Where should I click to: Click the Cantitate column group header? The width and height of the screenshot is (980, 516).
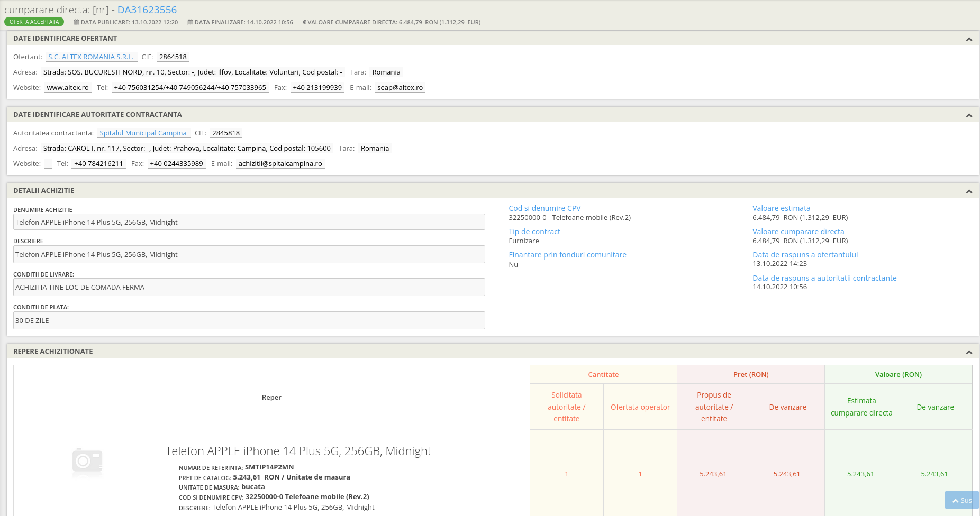point(603,374)
